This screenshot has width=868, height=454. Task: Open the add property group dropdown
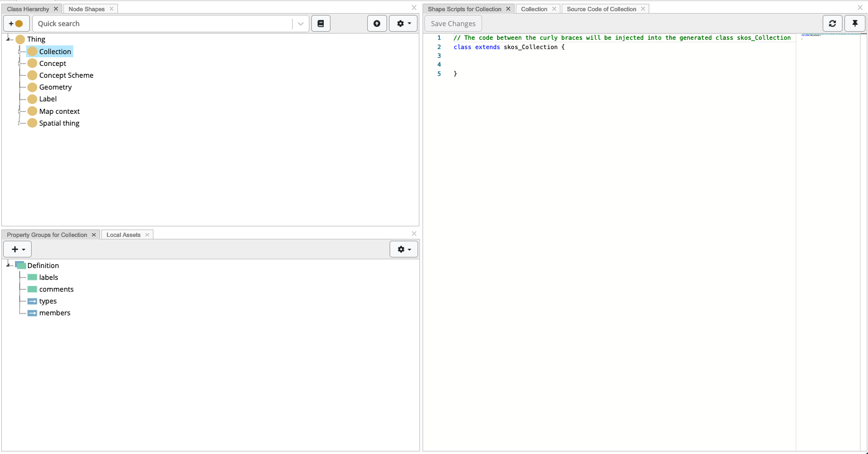(17, 249)
